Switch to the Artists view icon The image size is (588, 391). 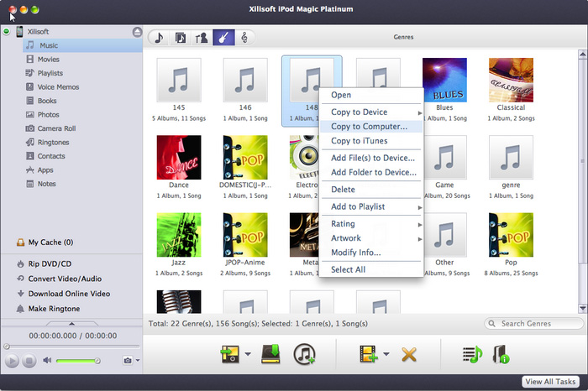202,38
